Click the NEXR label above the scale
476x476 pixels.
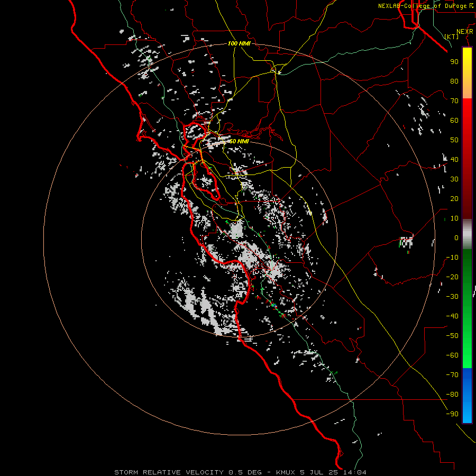465,32
